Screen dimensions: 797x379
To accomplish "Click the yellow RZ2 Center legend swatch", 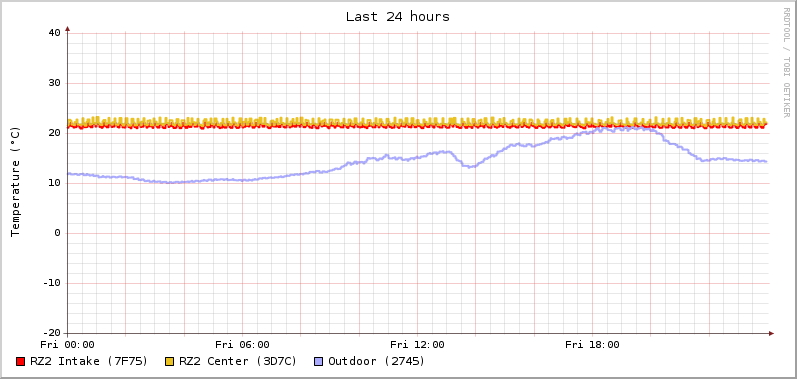I will (170, 362).
